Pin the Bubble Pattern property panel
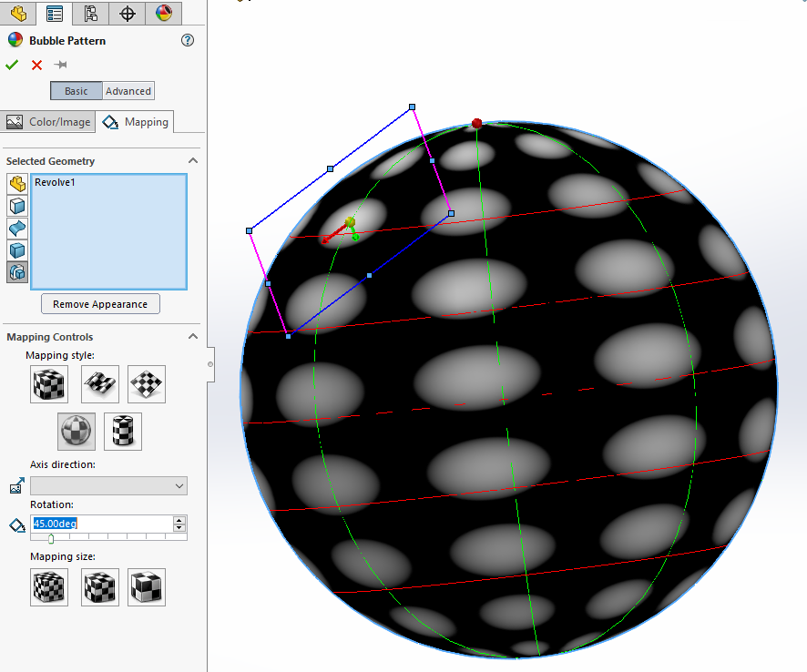Screen dimensions: 807x672 (61, 65)
